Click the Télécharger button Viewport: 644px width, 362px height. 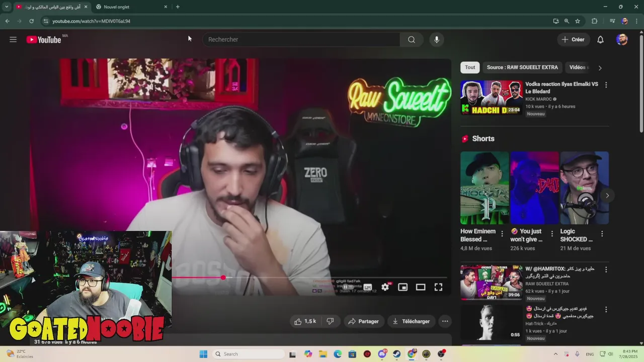[411, 321]
